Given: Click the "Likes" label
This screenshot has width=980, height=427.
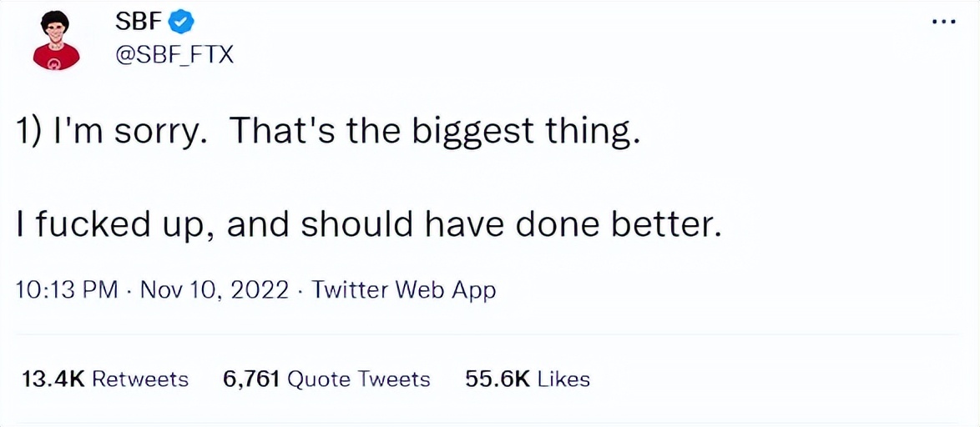Looking at the screenshot, I should point(563,379).
